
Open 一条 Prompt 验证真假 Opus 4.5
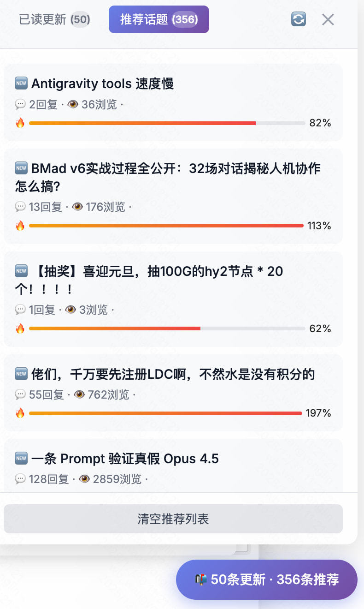[x=125, y=459]
